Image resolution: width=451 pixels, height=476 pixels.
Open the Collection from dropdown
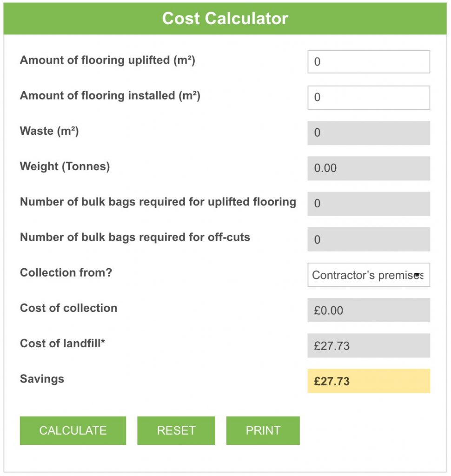click(x=369, y=275)
